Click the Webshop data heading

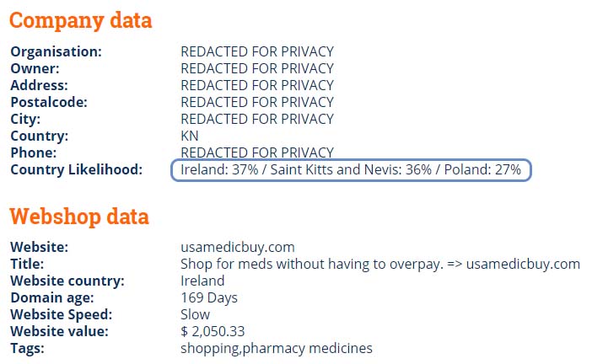point(79,217)
